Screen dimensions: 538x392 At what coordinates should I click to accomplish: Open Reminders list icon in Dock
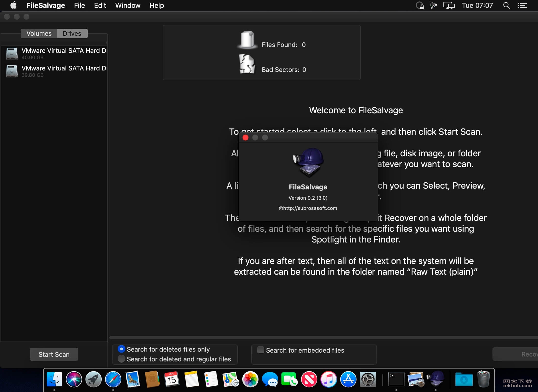tap(211, 379)
